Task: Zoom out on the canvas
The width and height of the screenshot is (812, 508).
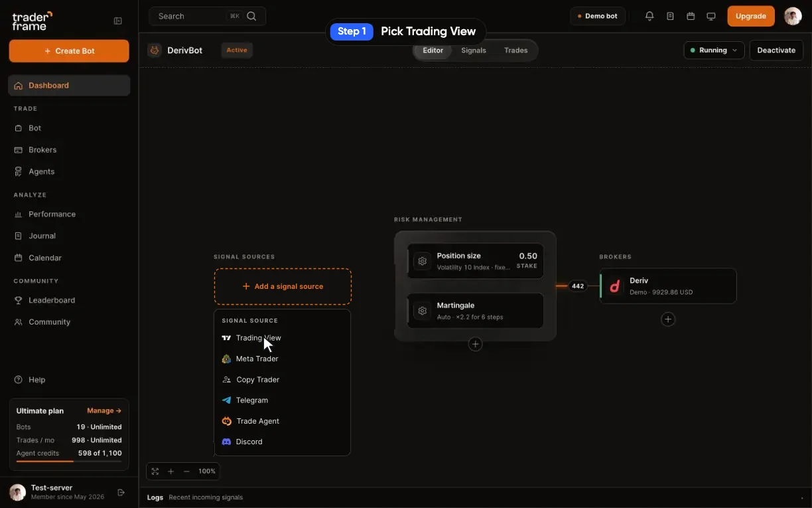Action: [186, 471]
